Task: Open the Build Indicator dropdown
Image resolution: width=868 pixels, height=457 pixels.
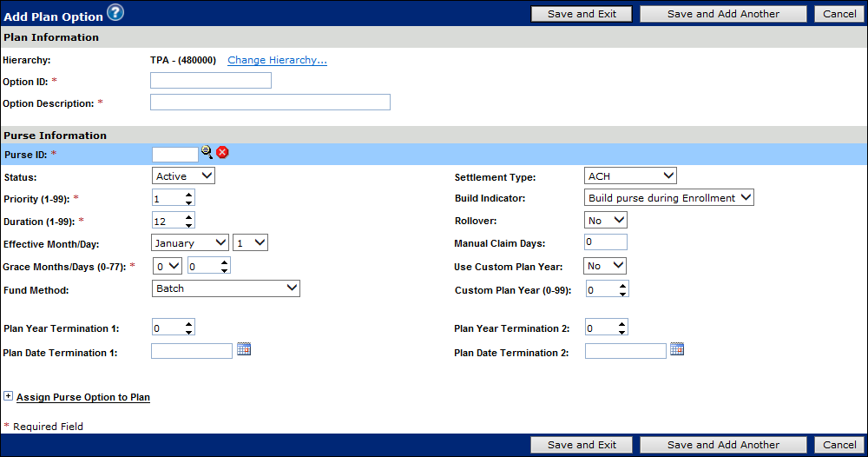Action: tap(669, 198)
